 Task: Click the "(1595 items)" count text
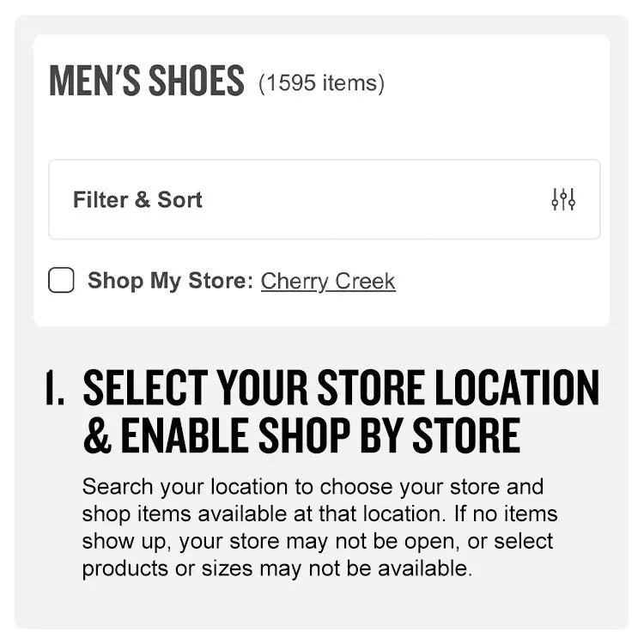pos(321,83)
